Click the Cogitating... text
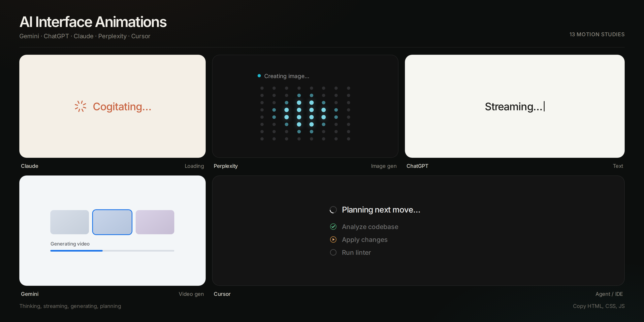The image size is (644, 322). [x=122, y=107]
